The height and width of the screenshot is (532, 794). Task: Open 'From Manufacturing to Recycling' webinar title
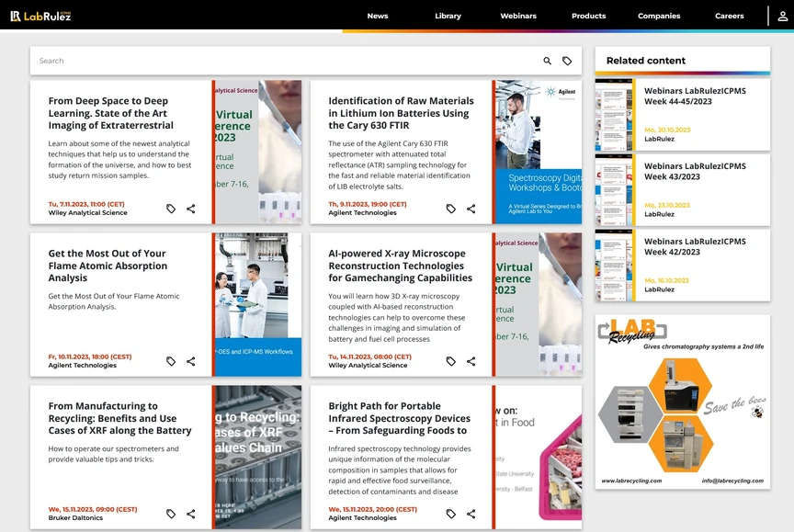pyautogui.click(x=120, y=418)
